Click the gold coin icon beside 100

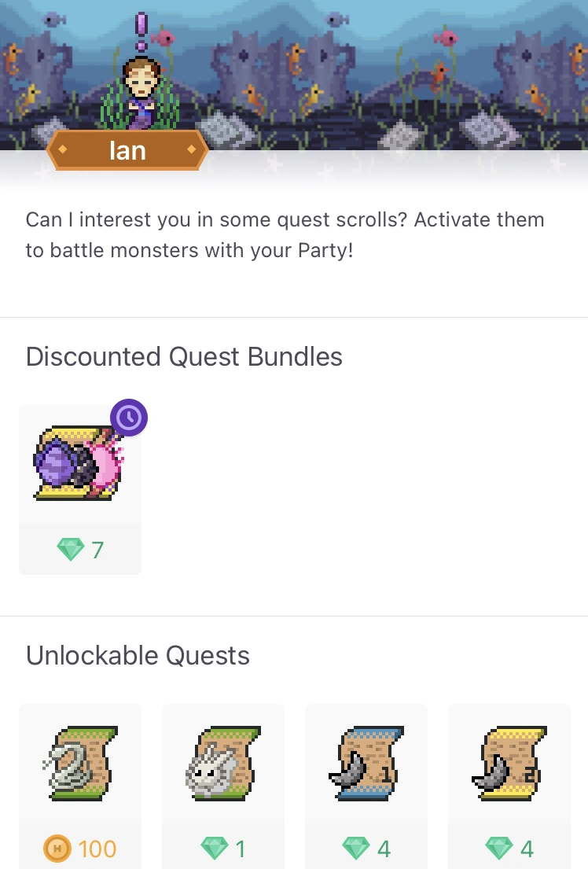(57, 849)
